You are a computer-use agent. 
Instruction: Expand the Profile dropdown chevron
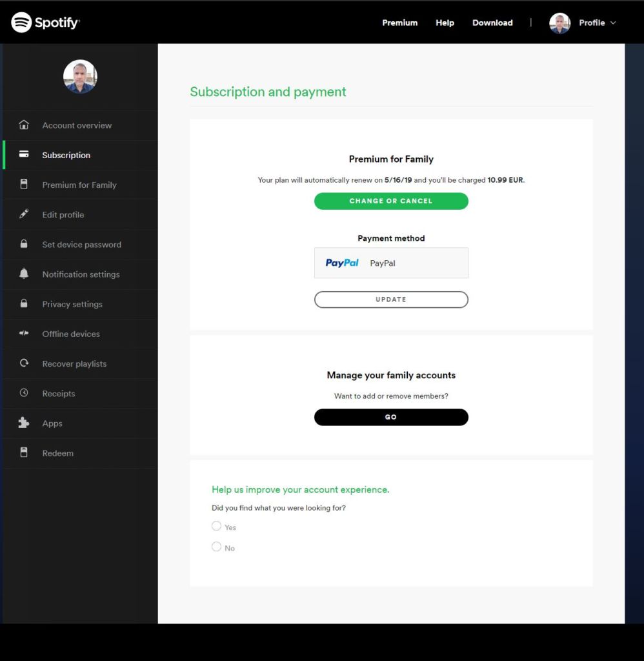(x=613, y=23)
